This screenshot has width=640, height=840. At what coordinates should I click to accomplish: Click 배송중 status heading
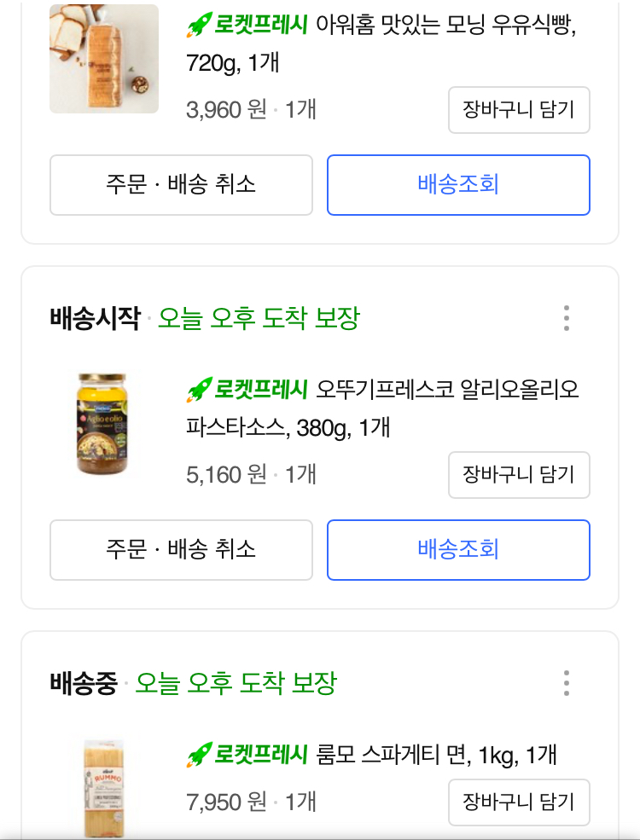84,683
